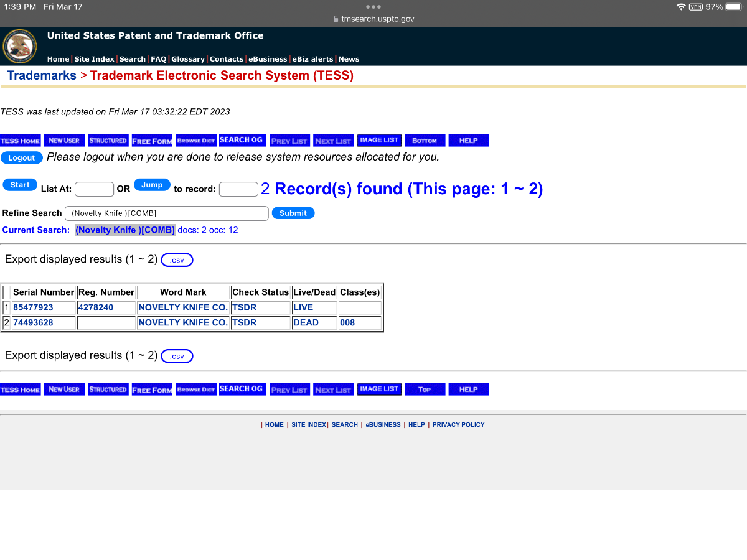This screenshot has width=747, height=560.
Task: Open footer HOME link
Action: tap(274, 425)
